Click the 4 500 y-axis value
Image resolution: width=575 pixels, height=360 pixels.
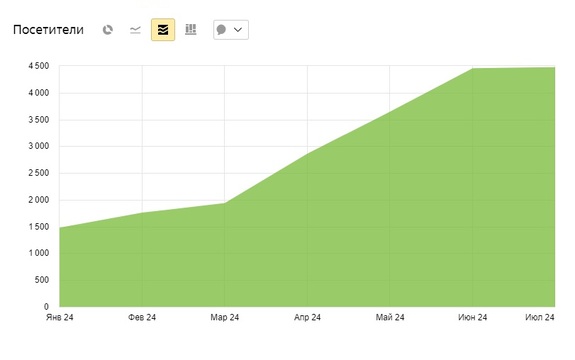(x=39, y=66)
